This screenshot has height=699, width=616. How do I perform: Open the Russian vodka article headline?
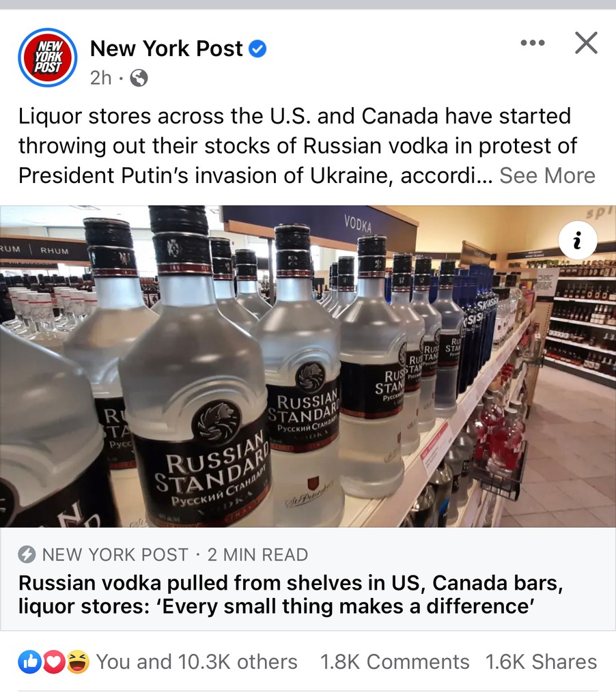click(290, 595)
